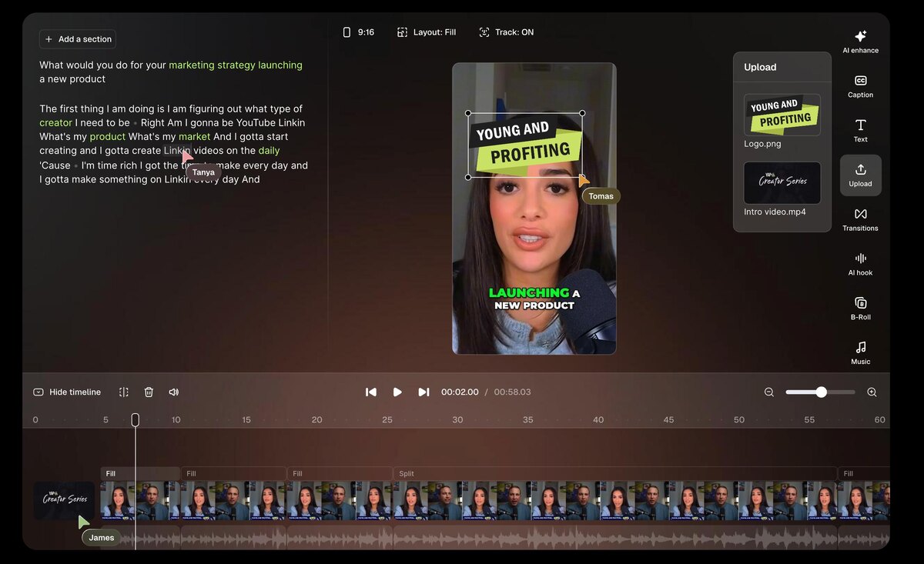Viewport: 924px width, 564px height.
Task: Click the 00:58.03 total duration
Action: coord(512,392)
